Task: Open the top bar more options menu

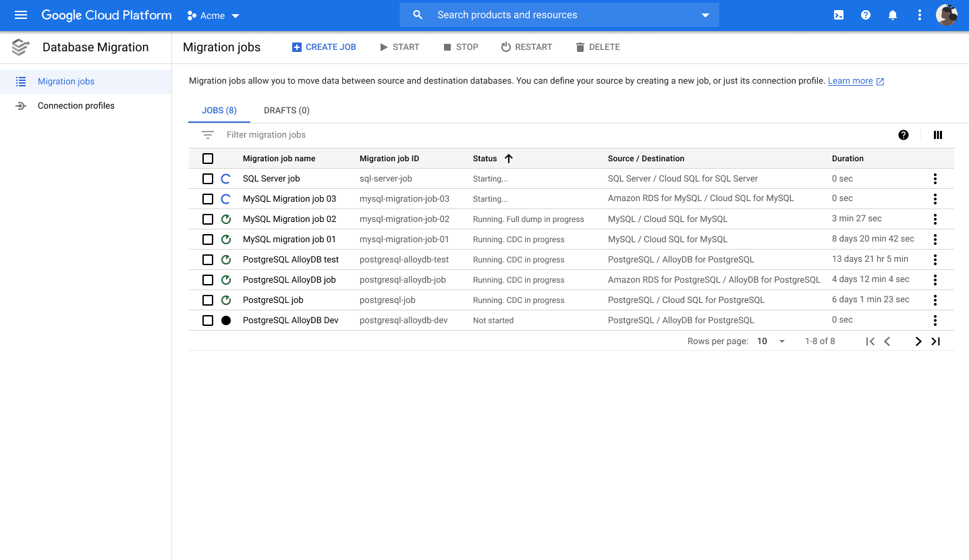Action: 920,15
